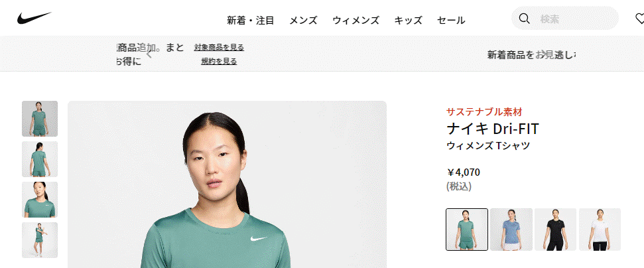
Task: Select the white shirt color option
Action: tap(600, 230)
